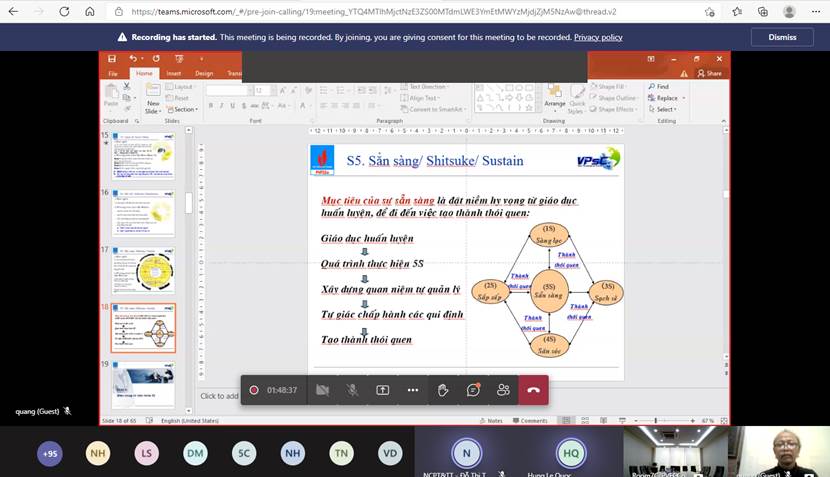Refresh the browser page

62,12
